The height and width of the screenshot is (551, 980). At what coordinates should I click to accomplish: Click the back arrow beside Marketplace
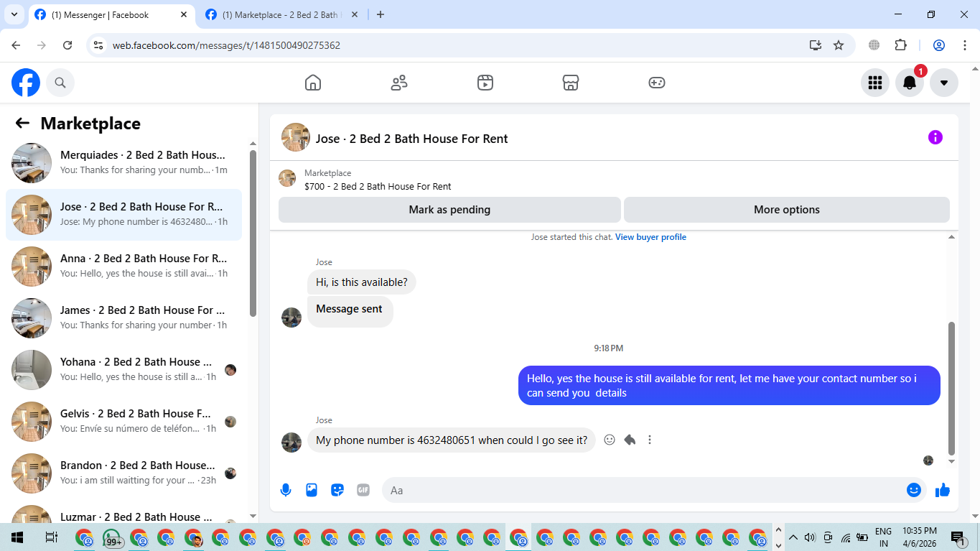click(x=22, y=124)
